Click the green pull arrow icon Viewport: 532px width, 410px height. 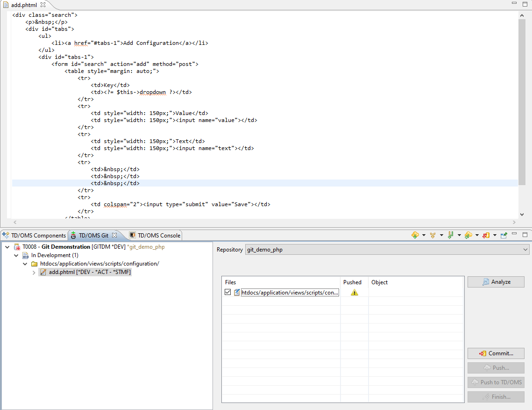click(x=450, y=235)
